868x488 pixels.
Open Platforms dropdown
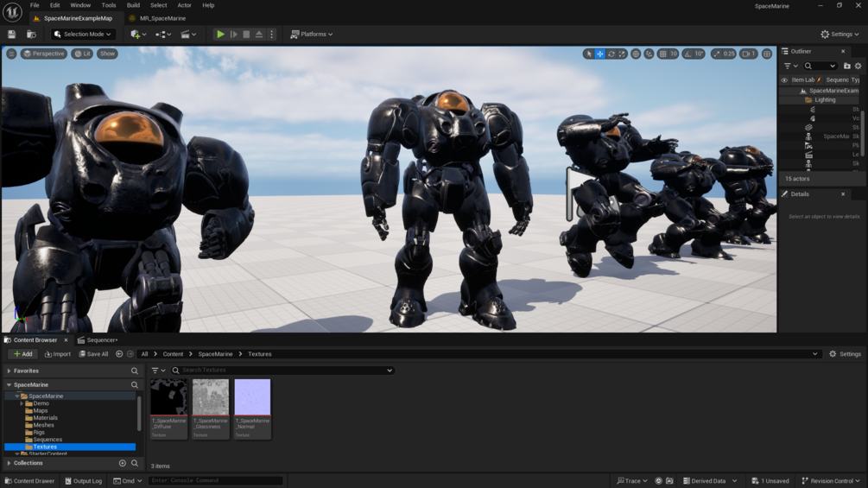(x=312, y=35)
